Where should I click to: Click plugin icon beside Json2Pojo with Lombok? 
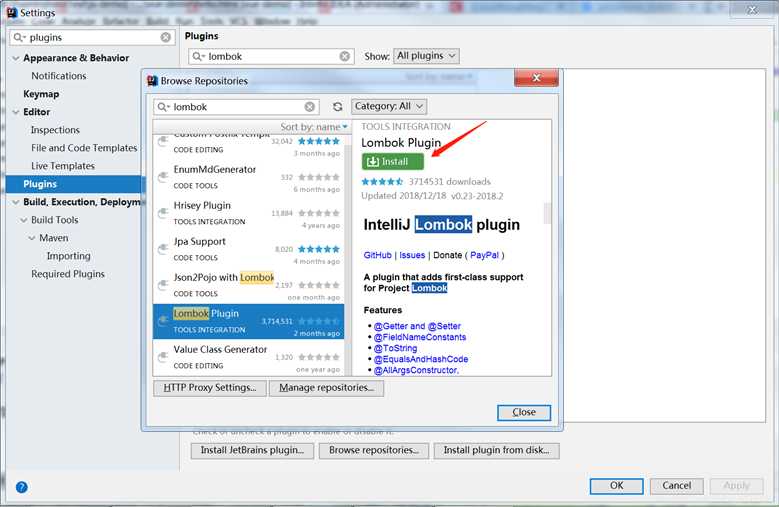tap(163, 285)
